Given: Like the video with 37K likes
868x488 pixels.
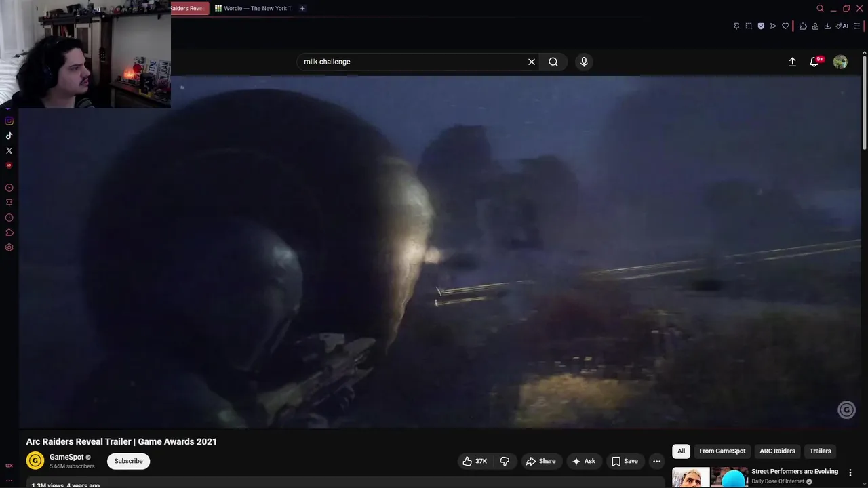Looking at the screenshot, I should pyautogui.click(x=475, y=461).
